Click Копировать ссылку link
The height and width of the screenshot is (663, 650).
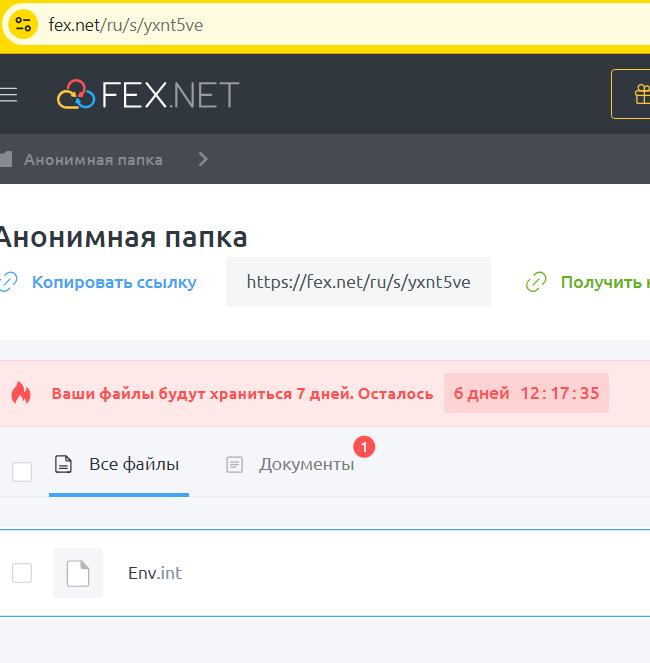113,282
